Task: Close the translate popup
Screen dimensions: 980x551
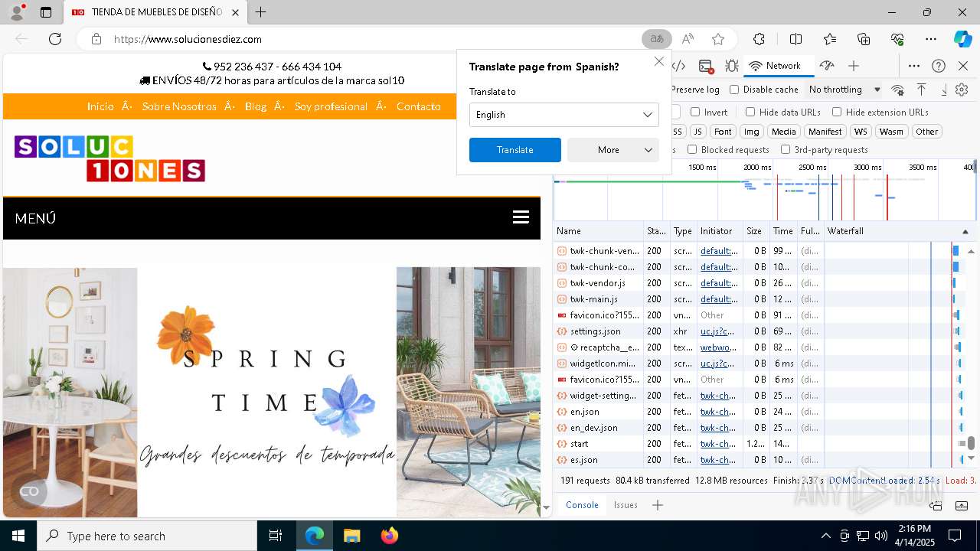Action: tap(659, 61)
